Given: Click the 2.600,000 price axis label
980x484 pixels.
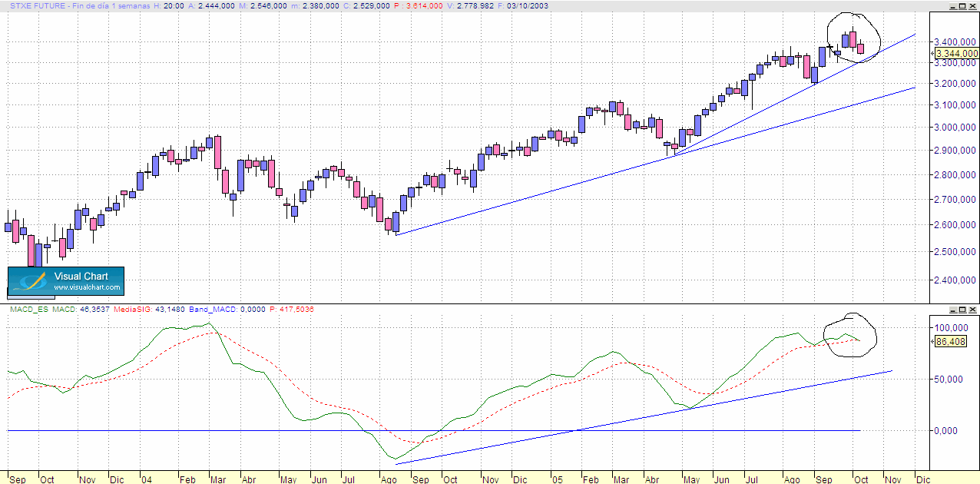Looking at the screenshot, I should [955, 224].
